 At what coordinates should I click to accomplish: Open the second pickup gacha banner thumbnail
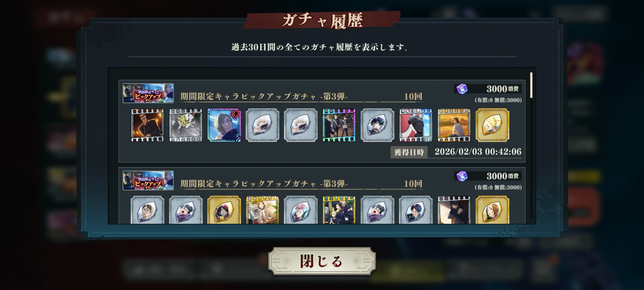tap(148, 181)
